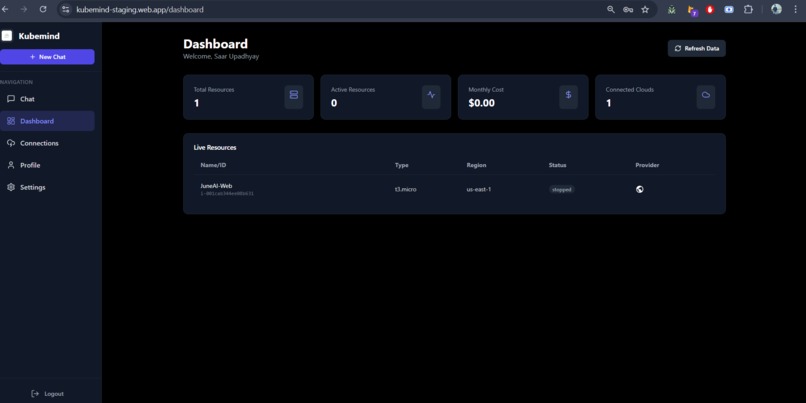Open the Chat navigation item
The height and width of the screenshot is (403, 806).
click(x=47, y=99)
